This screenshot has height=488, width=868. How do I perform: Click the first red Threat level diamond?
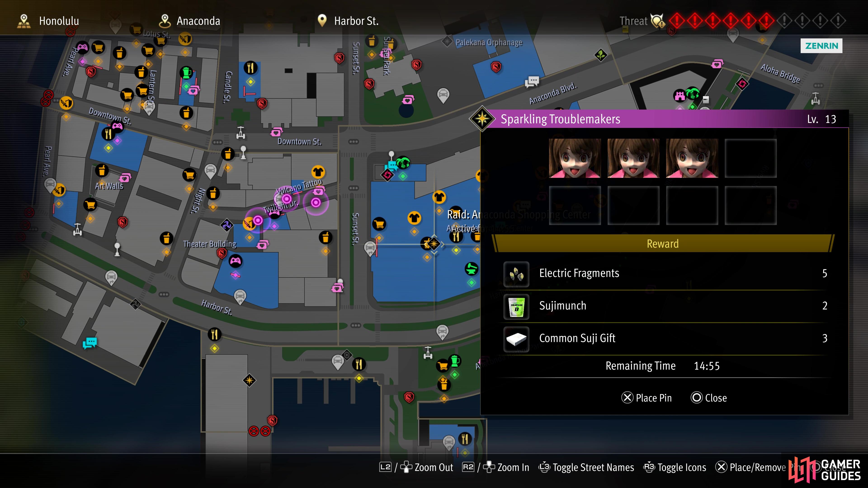tap(677, 21)
